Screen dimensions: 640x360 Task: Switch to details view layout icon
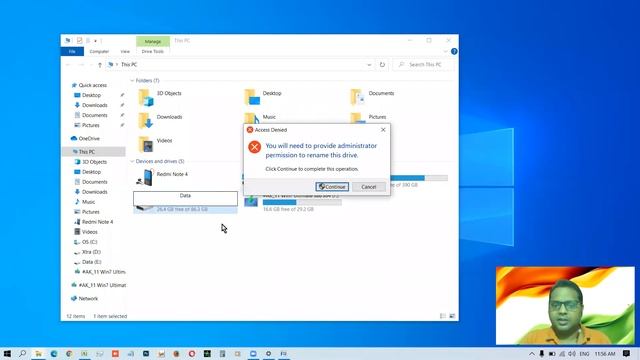pos(443,316)
